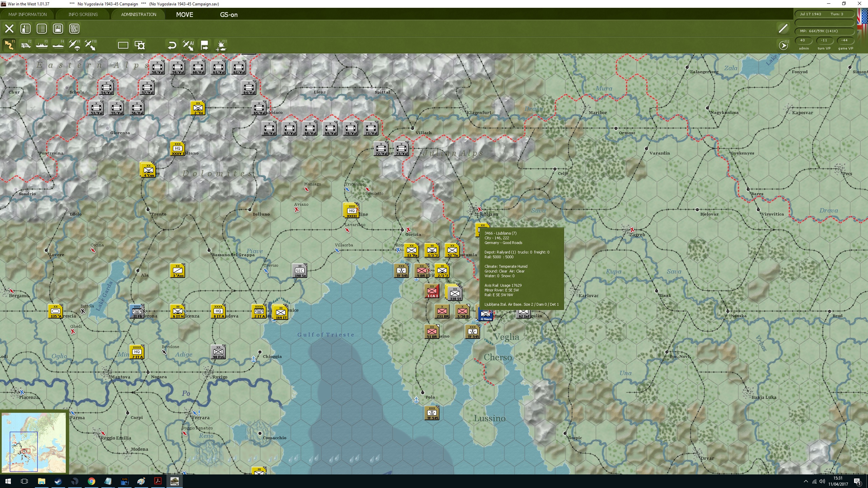Select Amphibious transport mode F4
Screen dimensions: 868x488
tap(58, 45)
